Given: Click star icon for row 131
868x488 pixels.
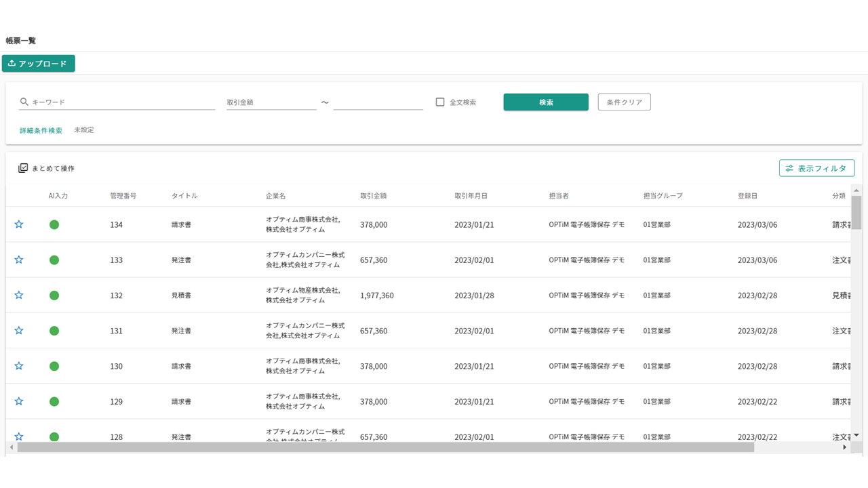Looking at the screenshot, I should coord(19,331).
